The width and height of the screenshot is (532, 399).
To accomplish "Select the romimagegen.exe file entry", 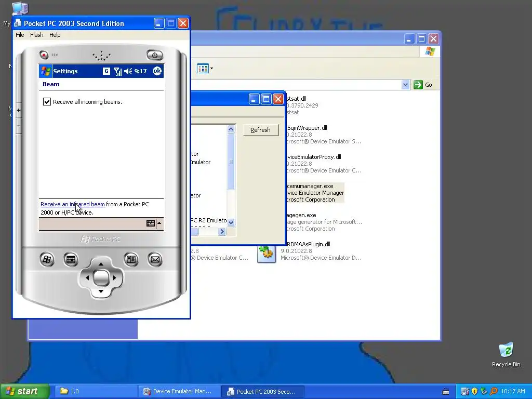I will click(x=324, y=222).
